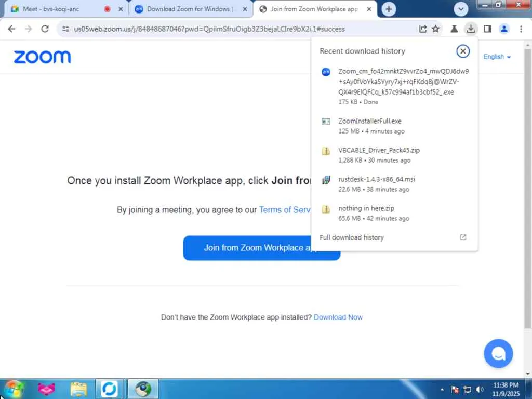Open Chrome Labs flask icon
The width and height of the screenshot is (532, 399).
tap(454, 29)
